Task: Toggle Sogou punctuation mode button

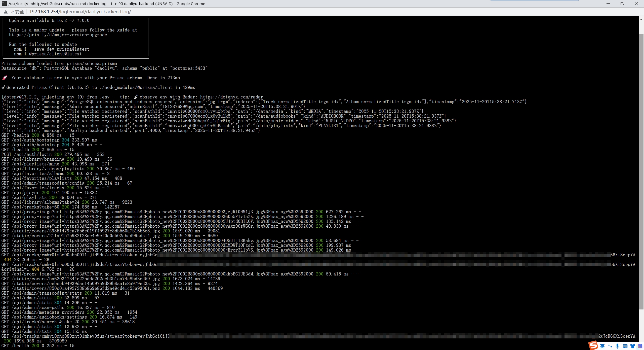Action: point(610,346)
